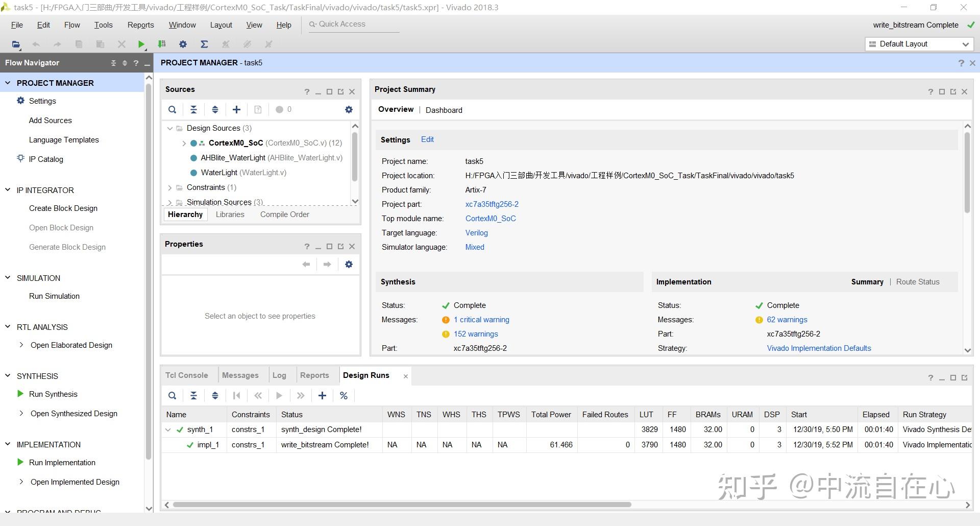Image resolution: width=980 pixels, height=526 pixels.
Task: Click the next object arrow in Properties
Action: [x=327, y=264]
